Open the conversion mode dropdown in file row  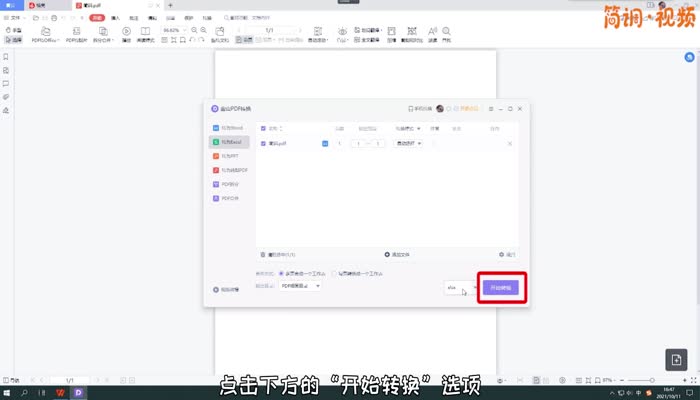[x=408, y=144]
